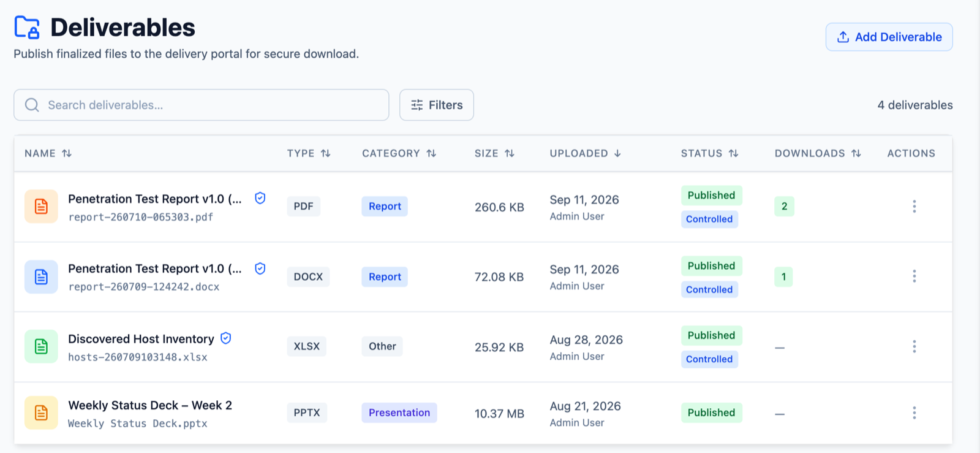Click the Add Deliverable button

tap(889, 37)
